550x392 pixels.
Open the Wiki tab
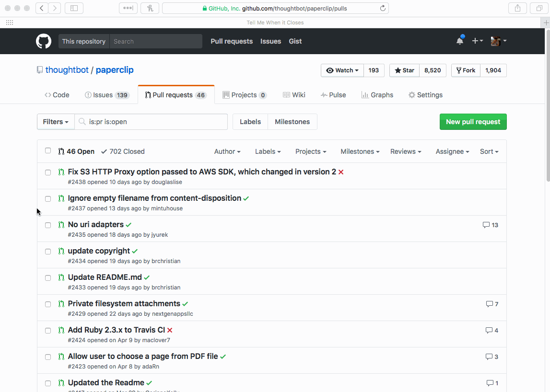(x=294, y=95)
